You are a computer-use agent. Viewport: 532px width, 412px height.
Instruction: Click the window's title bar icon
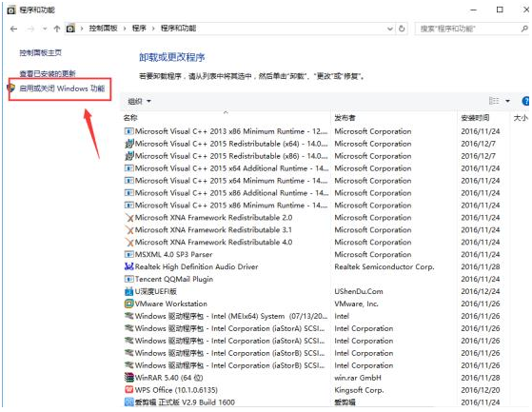tap(11, 10)
